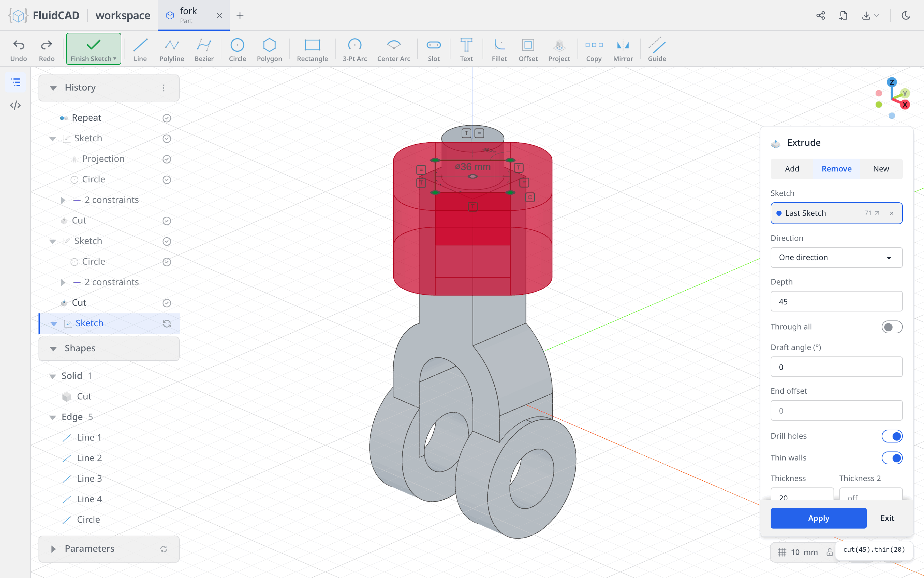924x578 pixels.
Task: Select the Line sketch tool
Action: [x=140, y=50]
